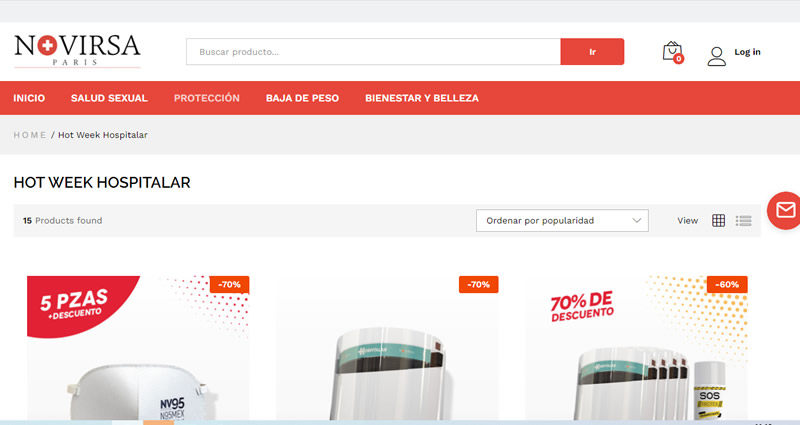
Task: Open the red mail contact bubble
Action: click(785, 210)
